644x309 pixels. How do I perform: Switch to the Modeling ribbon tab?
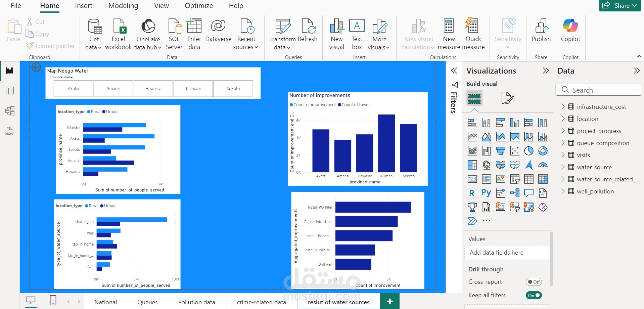click(123, 6)
